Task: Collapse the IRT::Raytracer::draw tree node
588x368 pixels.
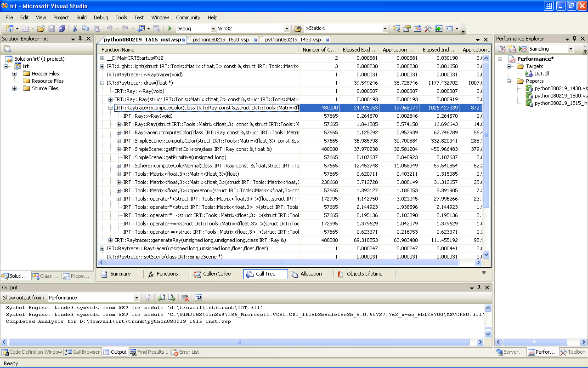Action: point(102,83)
